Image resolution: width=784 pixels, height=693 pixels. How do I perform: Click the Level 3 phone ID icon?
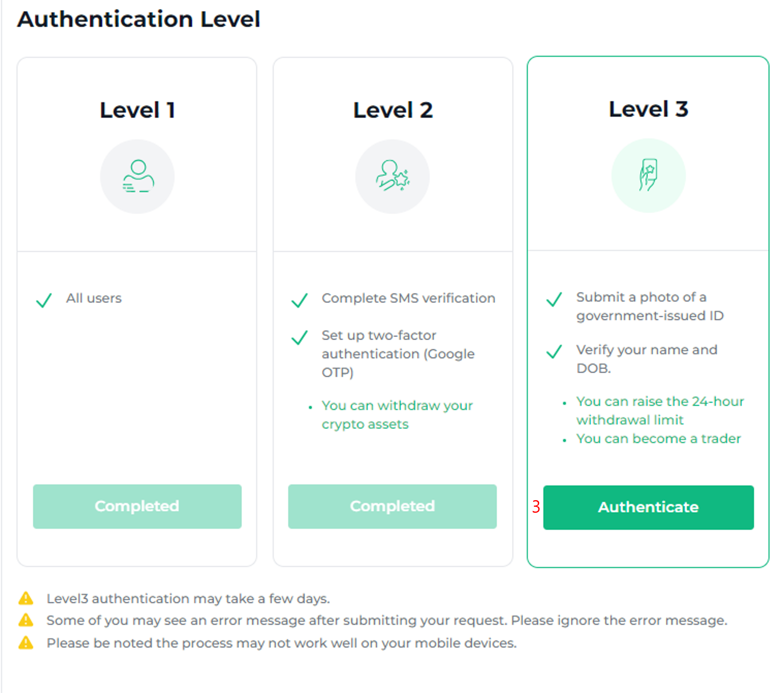click(648, 175)
